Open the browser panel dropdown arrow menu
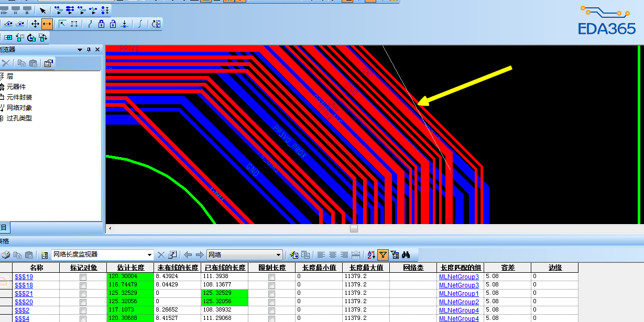This screenshot has width=644, height=322. click(x=80, y=50)
